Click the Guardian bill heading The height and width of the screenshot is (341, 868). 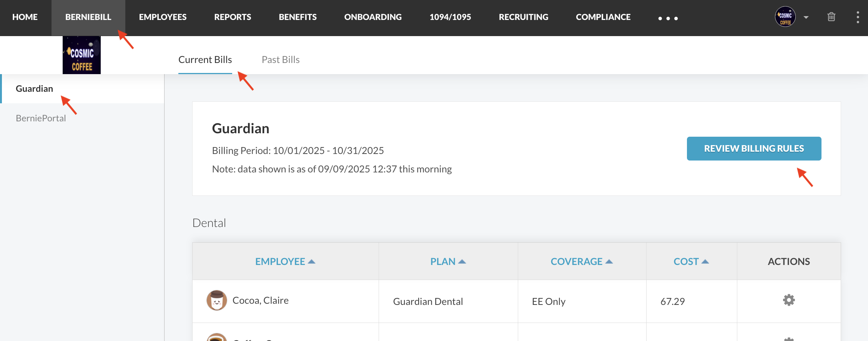point(241,128)
